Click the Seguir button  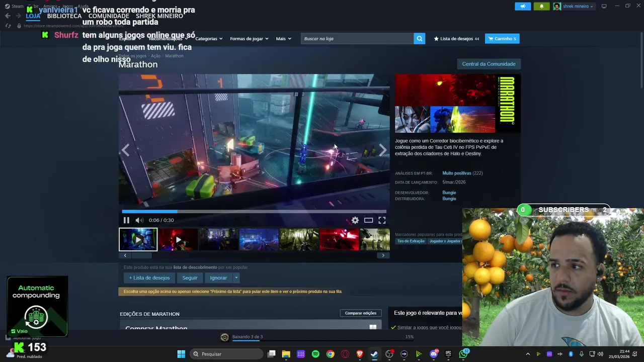pos(190,278)
